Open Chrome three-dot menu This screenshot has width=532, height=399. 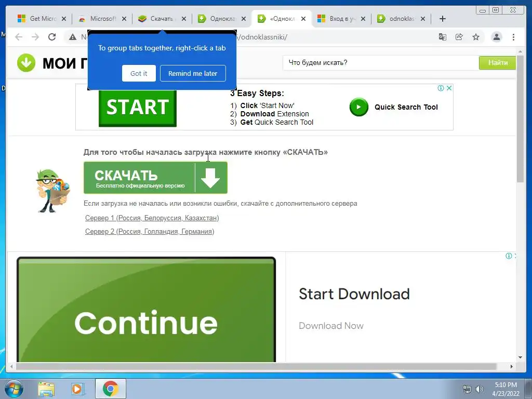pos(513,37)
